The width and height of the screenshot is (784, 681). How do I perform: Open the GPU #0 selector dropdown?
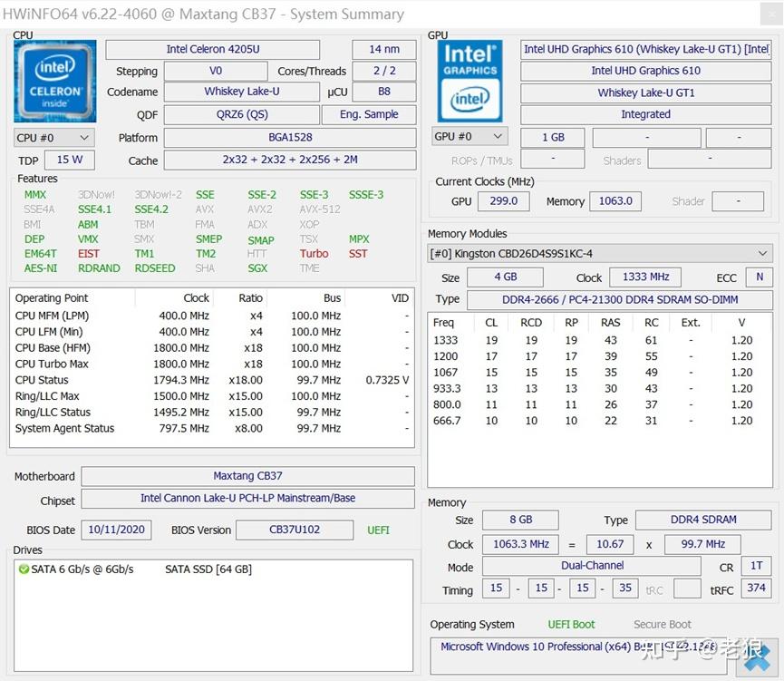(469, 137)
